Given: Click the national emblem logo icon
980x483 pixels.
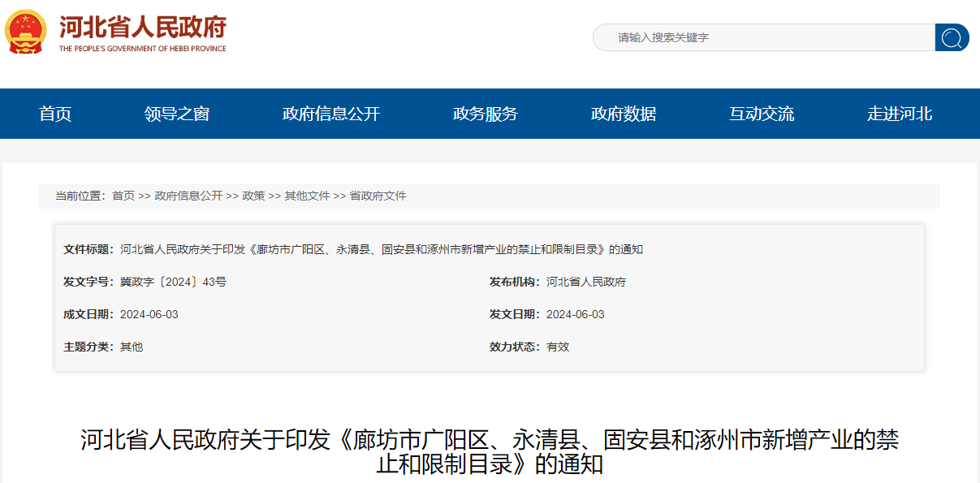Looking at the screenshot, I should point(26,32).
